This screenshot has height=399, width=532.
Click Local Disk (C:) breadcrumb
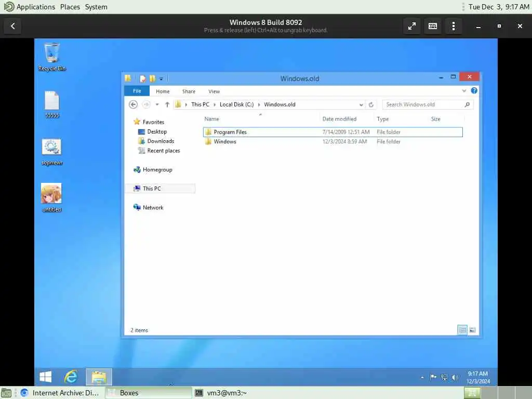[236, 104]
